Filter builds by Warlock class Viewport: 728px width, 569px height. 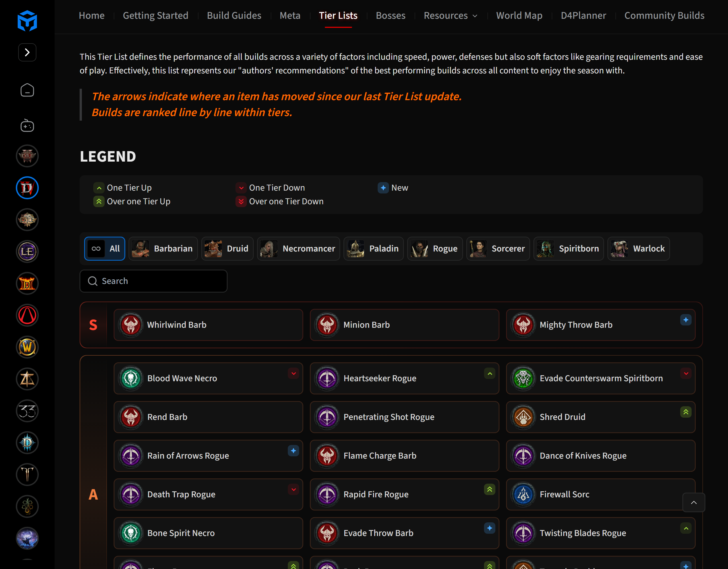pos(639,248)
